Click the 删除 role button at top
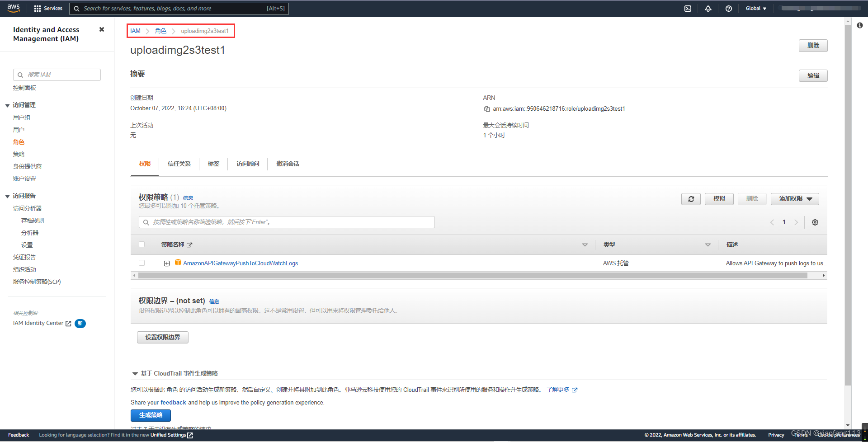The width and height of the screenshot is (868, 442). [813, 46]
